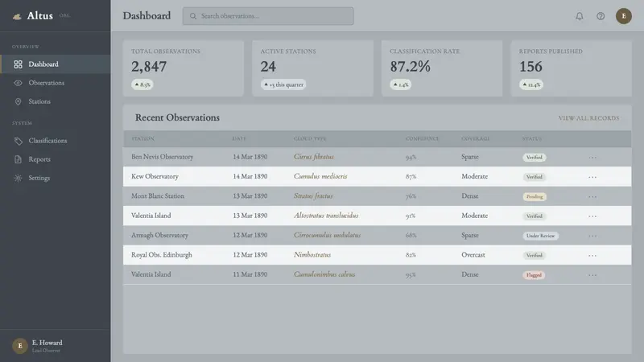
Task: Sort by Coverage column header
Action: pos(475,138)
